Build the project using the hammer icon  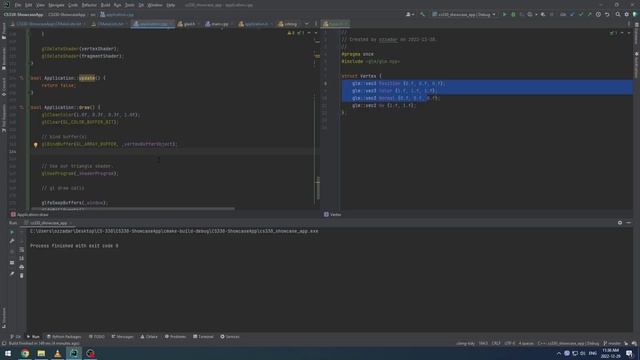(422, 14)
